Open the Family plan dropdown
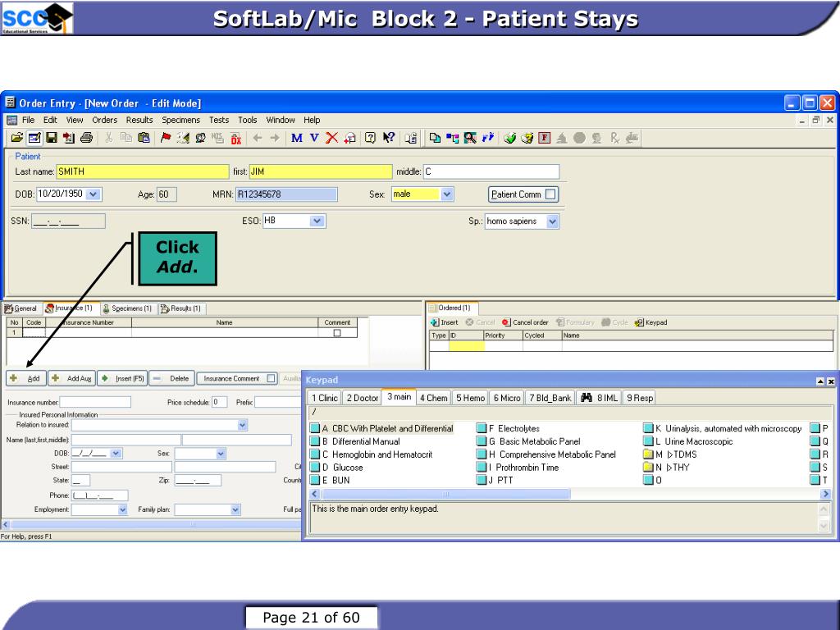Image resolution: width=840 pixels, height=630 pixels. (x=235, y=509)
